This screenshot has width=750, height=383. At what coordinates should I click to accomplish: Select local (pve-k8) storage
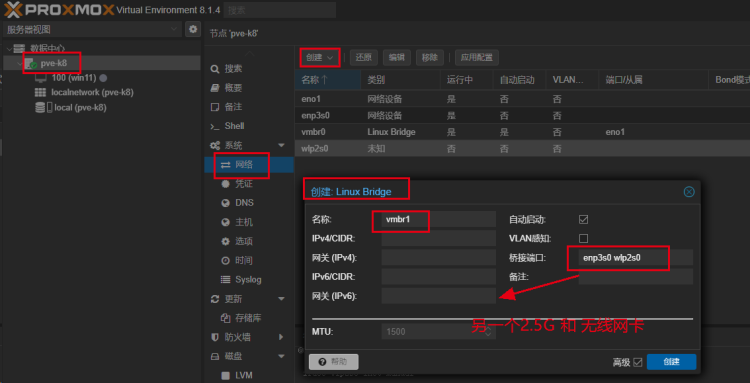80,108
